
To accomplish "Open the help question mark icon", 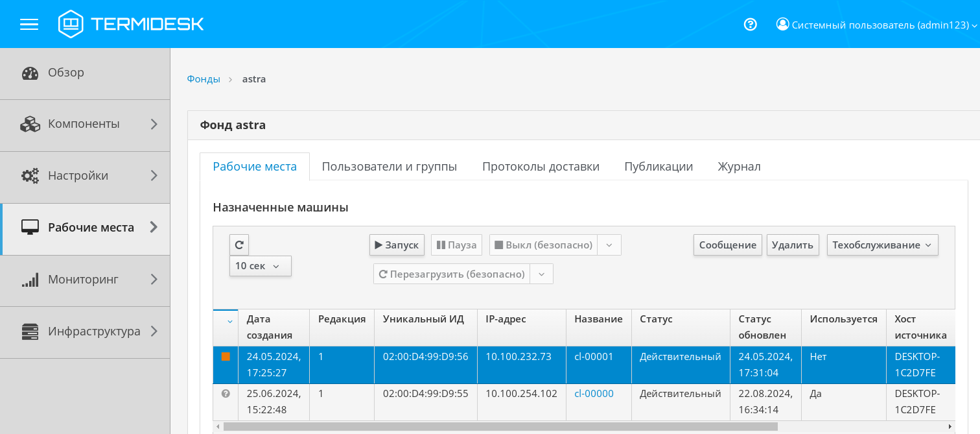I will tap(750, 25).
